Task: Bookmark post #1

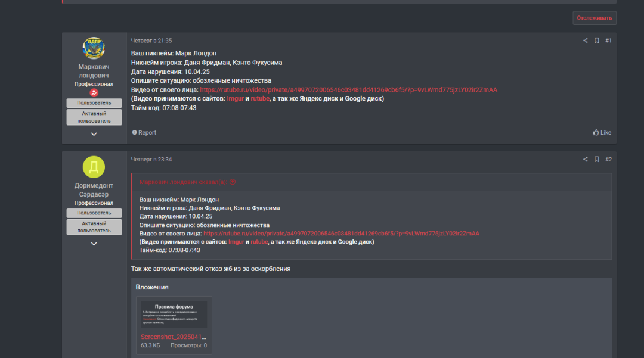Action: point(597,41)
